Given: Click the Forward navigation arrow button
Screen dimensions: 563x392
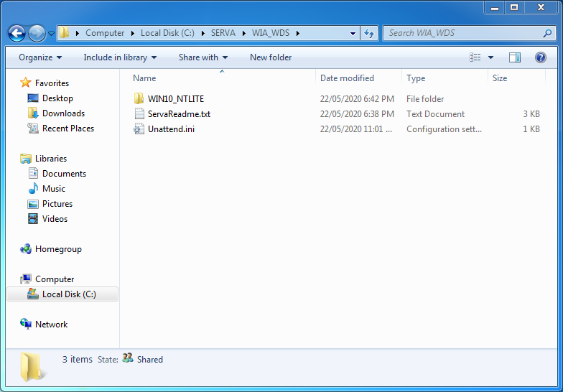Looking at the screenshot, I should point(37,34).
